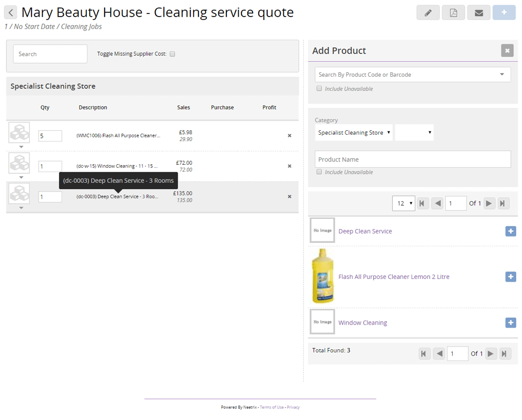Open the Terms of Use link
The width and height of the screenshot is (522, 420).
click(x=271, y=407)
